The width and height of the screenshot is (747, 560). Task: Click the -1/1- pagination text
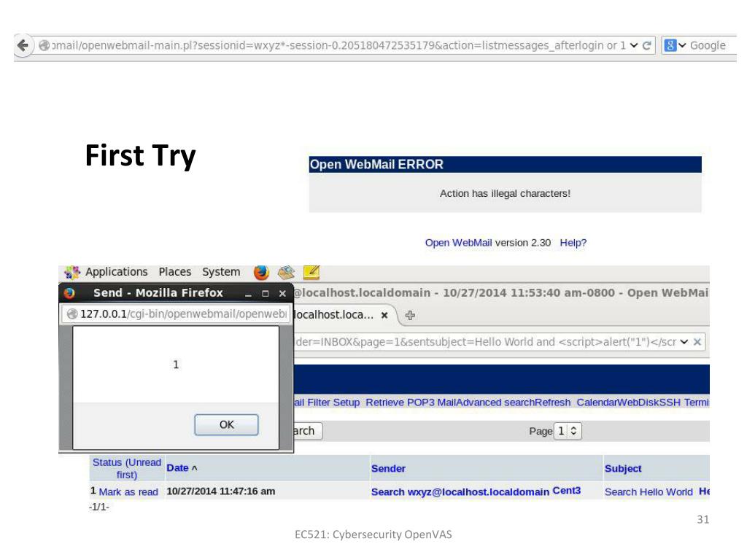point(98,507)
